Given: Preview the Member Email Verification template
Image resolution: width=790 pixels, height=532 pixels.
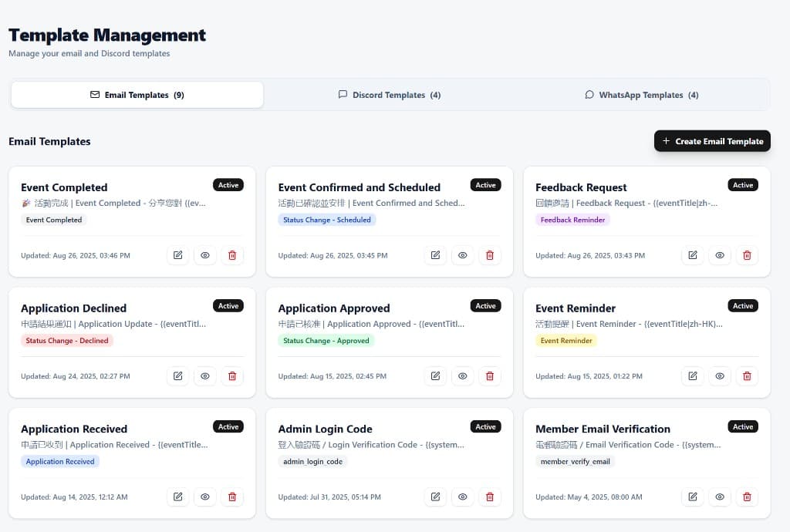Looking at the screenshot, I should [720, 497].
